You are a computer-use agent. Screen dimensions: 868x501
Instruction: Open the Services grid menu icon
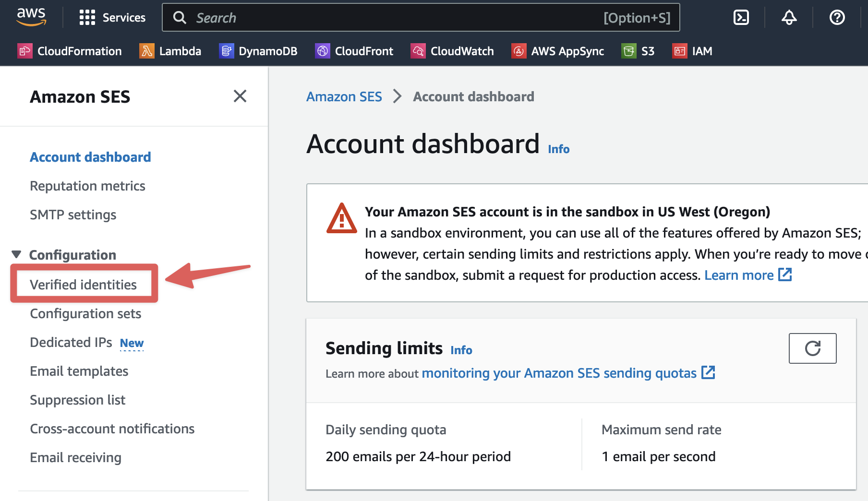[87, 17]
